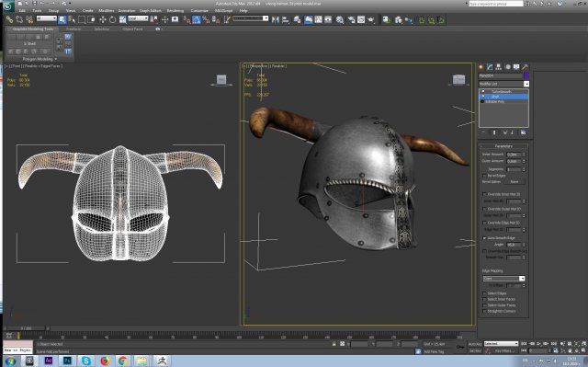Open Select by Name dialog icon
The width and height of the screenshot is (588, 367).
point(72,19)
